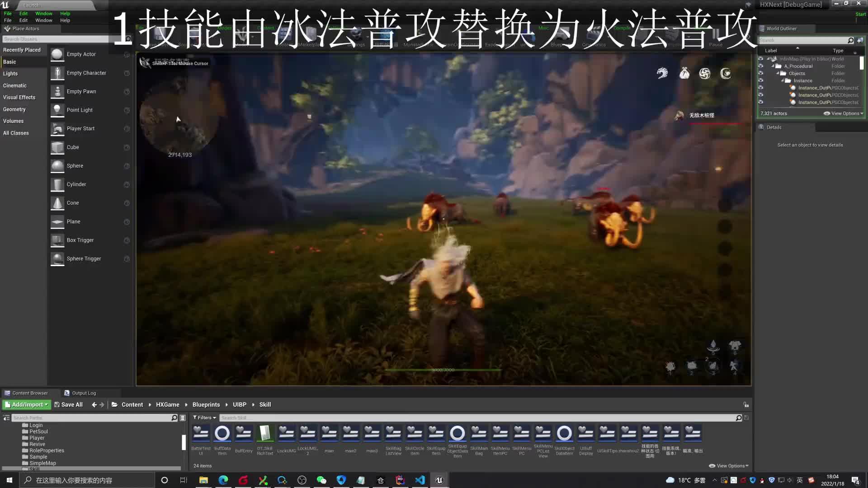The image size is (868, 488).
Task: Open the UIBuffDisplay asset
Action: coord(586,440)
